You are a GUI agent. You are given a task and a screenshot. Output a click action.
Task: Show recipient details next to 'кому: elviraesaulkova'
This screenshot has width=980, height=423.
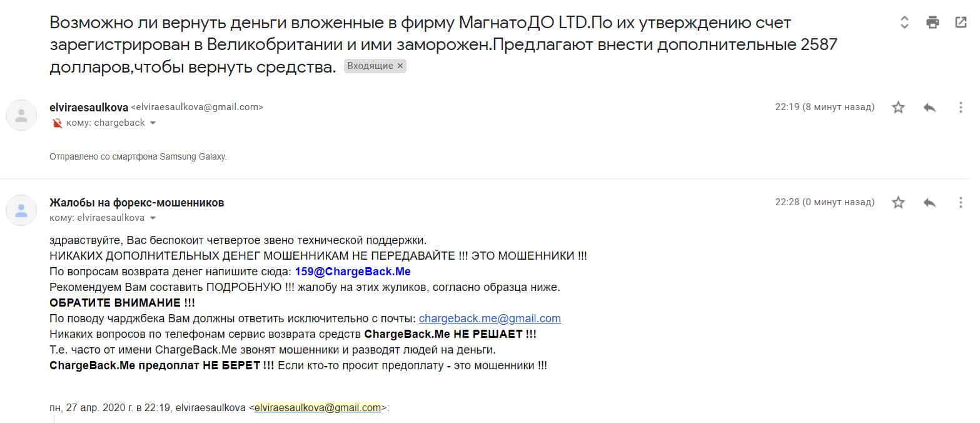(153, 218)
